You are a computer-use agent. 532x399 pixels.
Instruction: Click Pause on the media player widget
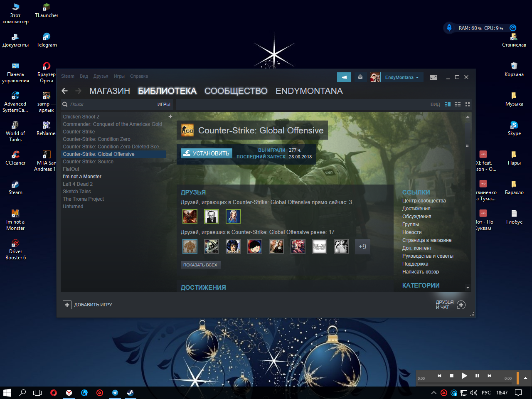click(477, 376)
